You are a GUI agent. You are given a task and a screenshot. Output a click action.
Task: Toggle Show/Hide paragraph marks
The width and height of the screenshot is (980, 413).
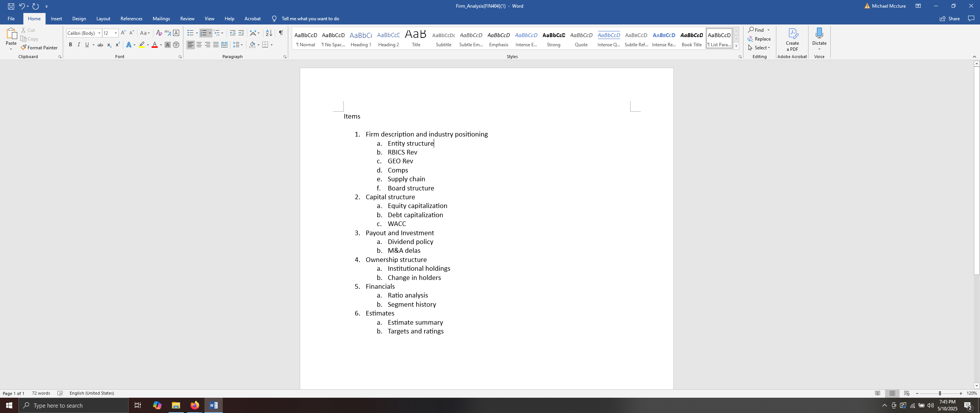pos(281,33)
